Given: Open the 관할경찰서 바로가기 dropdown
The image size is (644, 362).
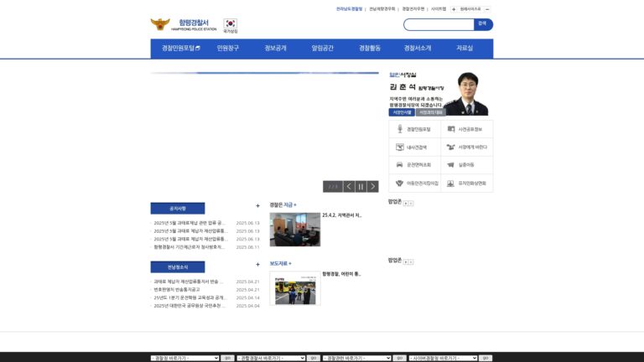Looking at the screenshot, I should (271, 359).
